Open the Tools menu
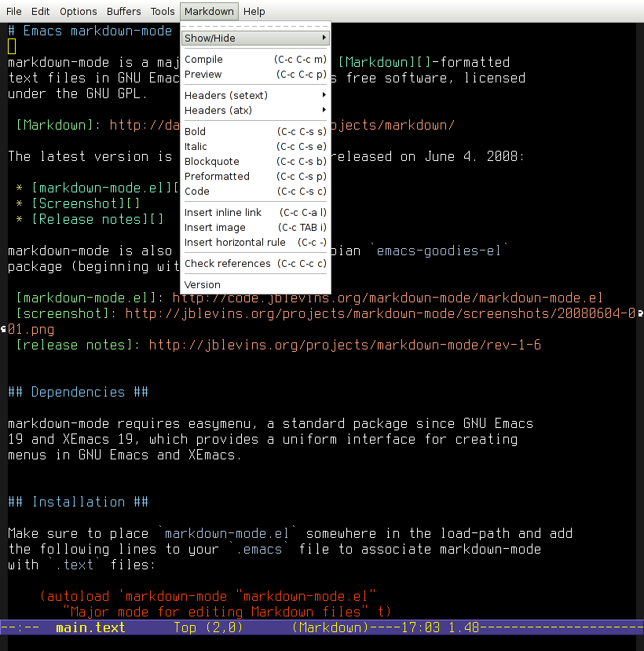644x651 pixels. point(163,11)
